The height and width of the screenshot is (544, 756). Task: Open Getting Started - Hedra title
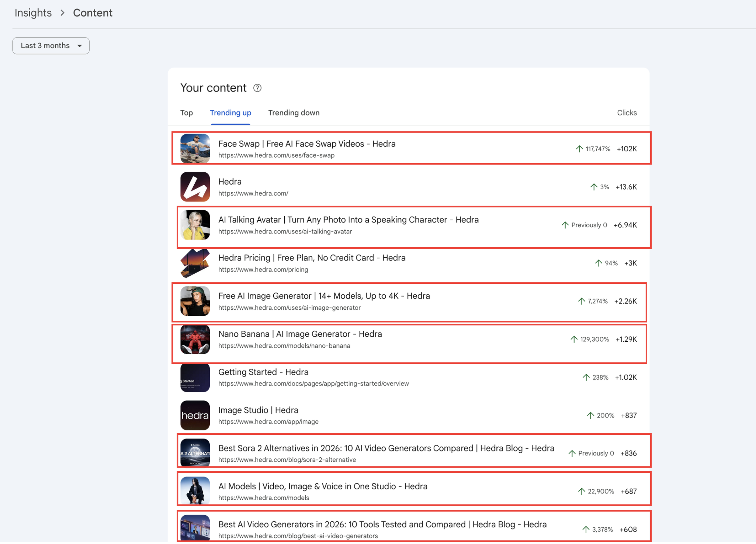(263, 372)
